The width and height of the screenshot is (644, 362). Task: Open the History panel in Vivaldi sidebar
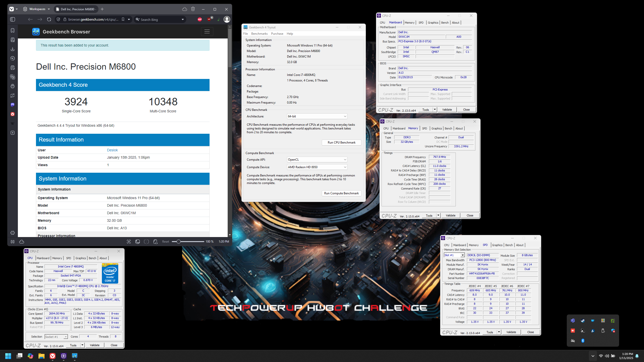tap(13, 58)
